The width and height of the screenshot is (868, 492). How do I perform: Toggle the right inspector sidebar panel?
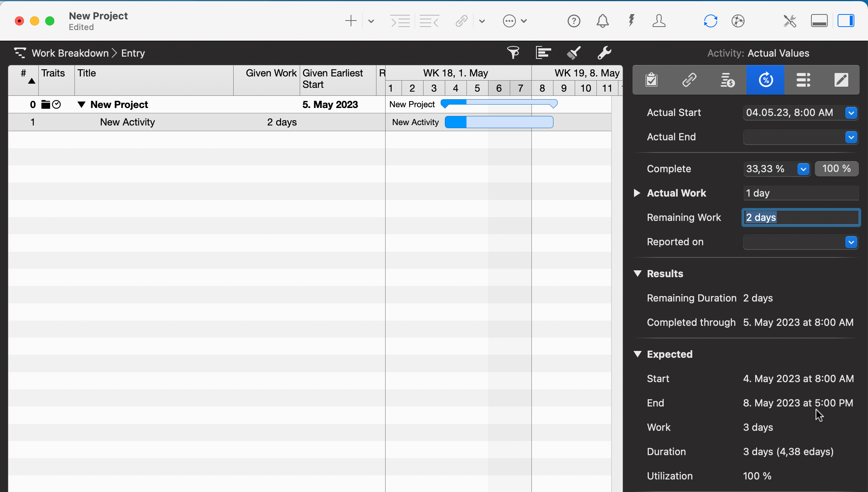[846, 21]
